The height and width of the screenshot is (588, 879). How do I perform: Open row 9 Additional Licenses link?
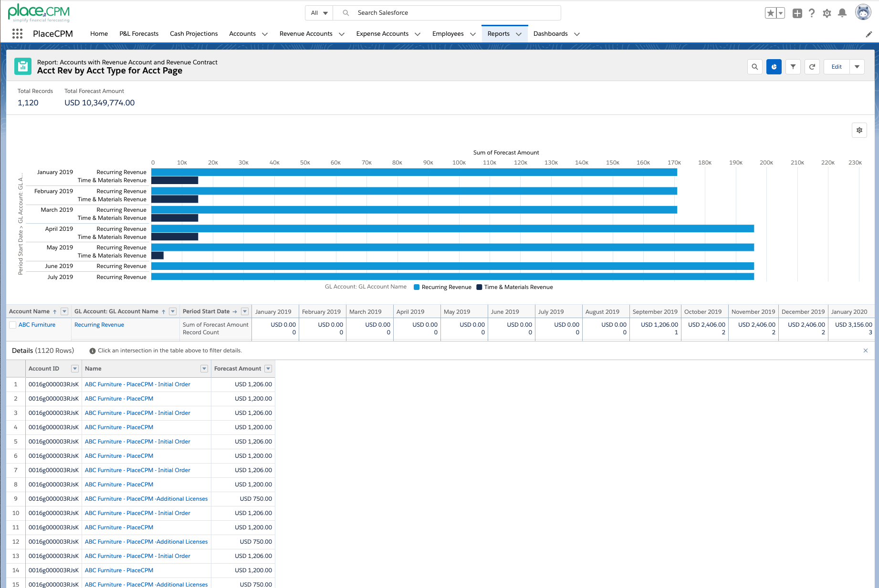[146, 499]
